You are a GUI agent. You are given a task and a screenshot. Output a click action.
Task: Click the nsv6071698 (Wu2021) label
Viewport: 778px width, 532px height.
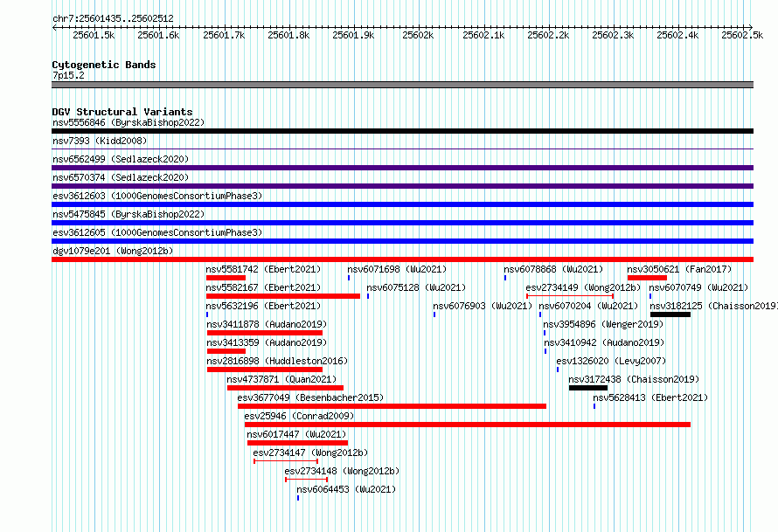[x=397, y=269]
